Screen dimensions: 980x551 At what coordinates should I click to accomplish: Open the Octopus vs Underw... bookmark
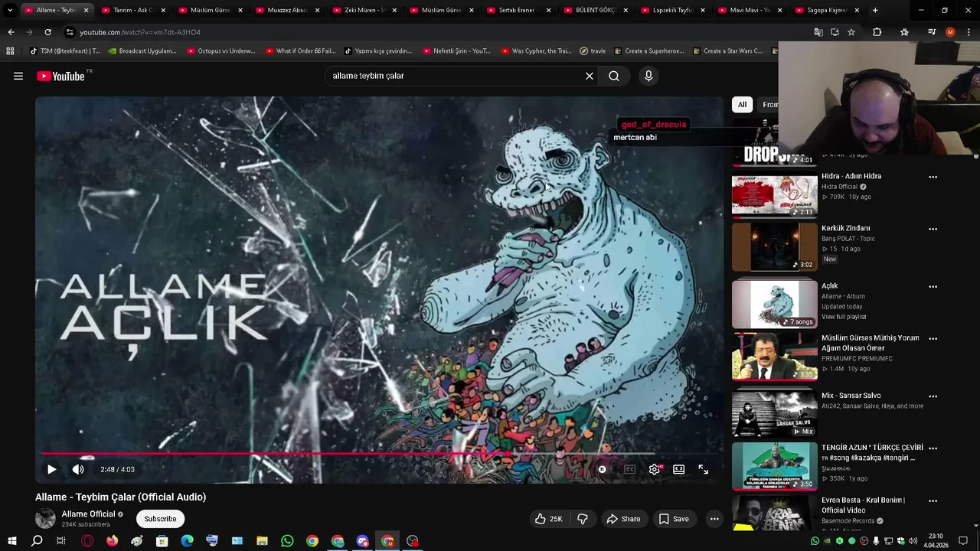220,51
